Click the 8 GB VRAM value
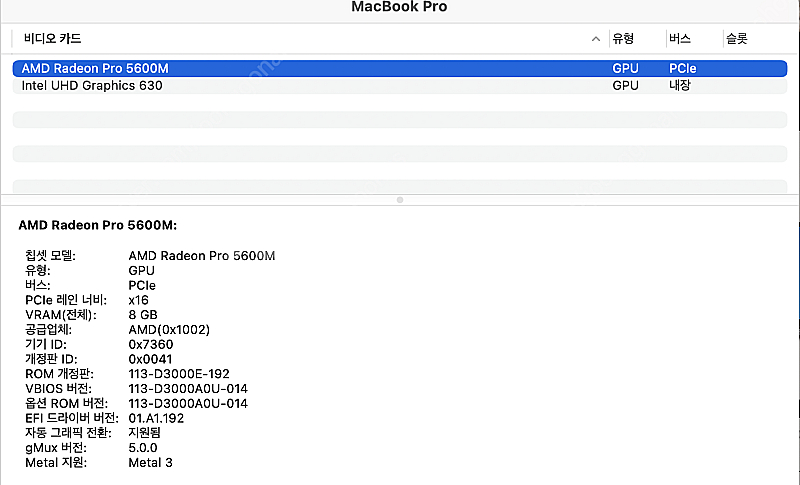 pos(143,315)
